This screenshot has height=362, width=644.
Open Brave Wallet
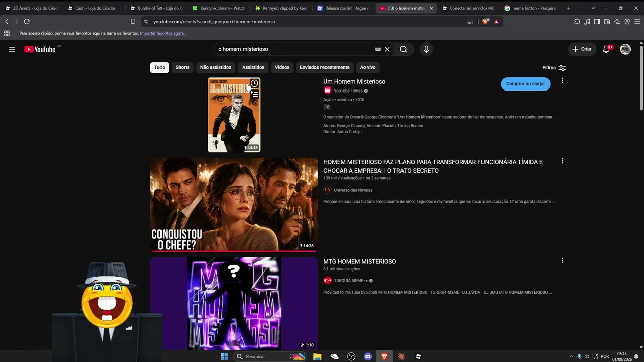tap(607, 22)
